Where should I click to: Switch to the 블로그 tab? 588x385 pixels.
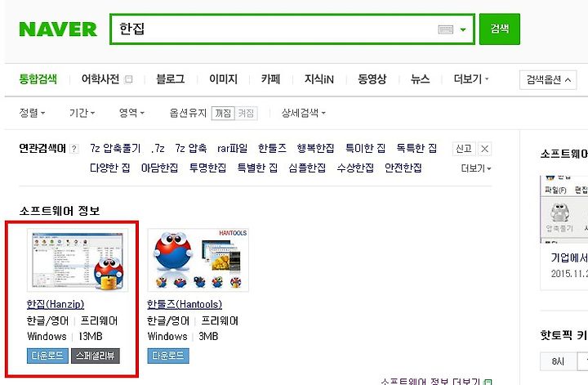coord(170,79)
